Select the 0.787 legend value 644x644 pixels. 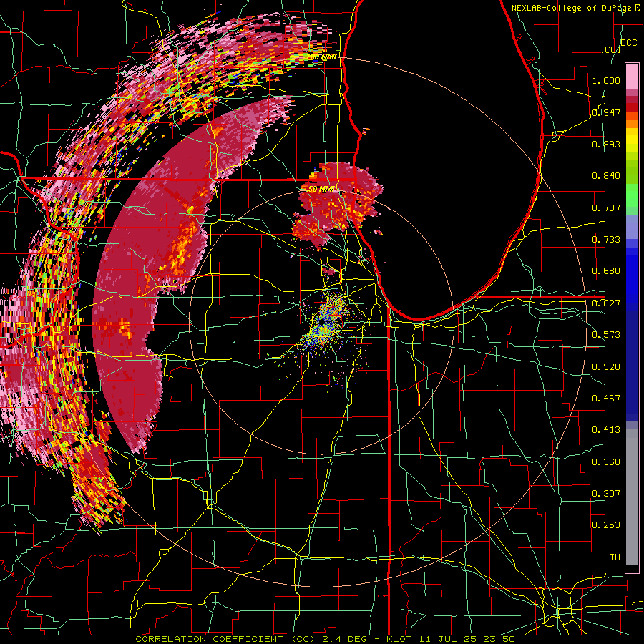606,208
